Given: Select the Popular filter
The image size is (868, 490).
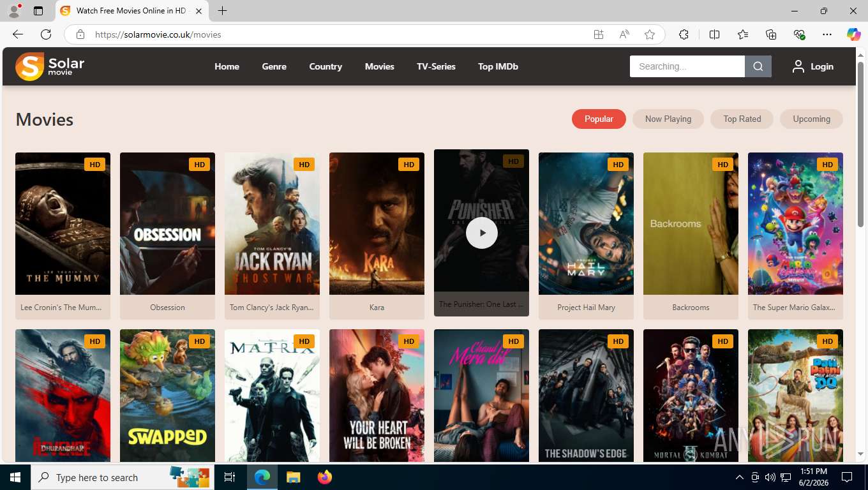Looking at the screenshot, I should point(599,119).
